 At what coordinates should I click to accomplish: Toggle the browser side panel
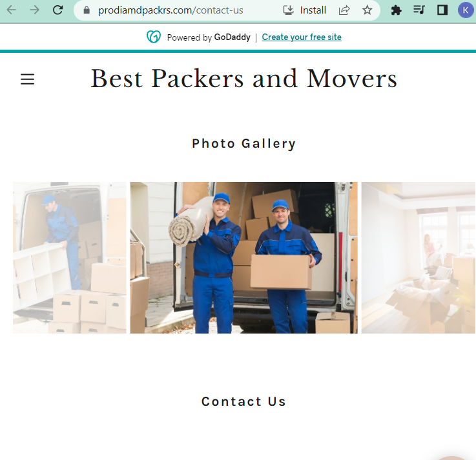(x=442, y=10)
